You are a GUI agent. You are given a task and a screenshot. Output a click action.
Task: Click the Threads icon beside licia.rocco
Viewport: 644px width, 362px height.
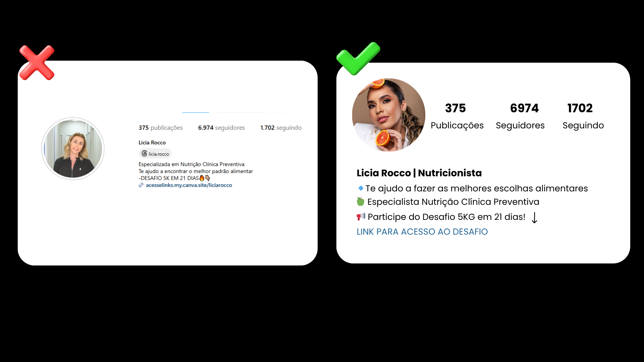point(144,154)
